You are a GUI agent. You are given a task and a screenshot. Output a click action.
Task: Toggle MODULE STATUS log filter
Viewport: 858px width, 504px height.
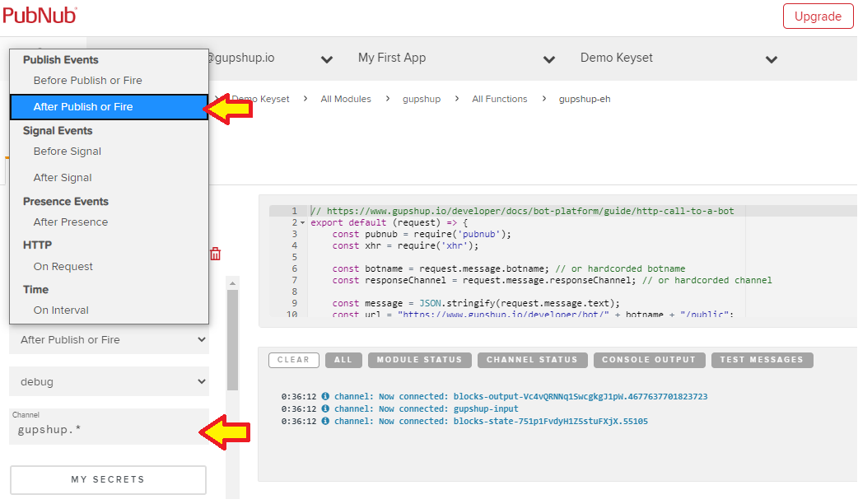pos(419,360)
